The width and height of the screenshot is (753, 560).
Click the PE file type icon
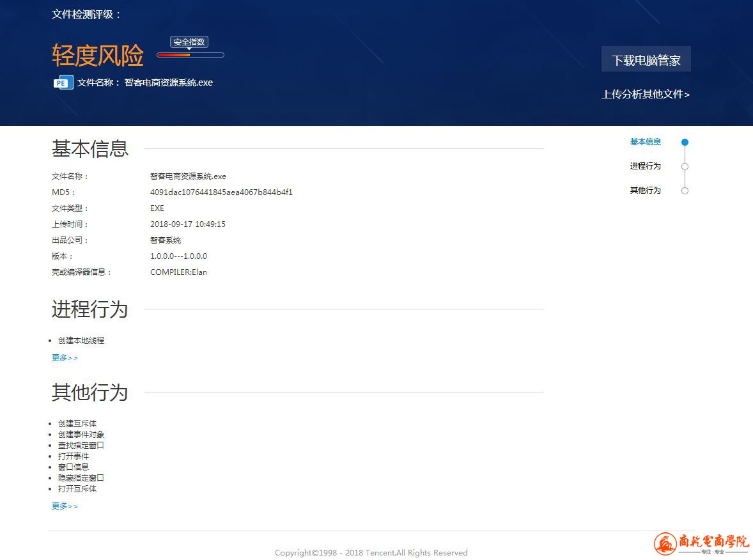[63, 82]
